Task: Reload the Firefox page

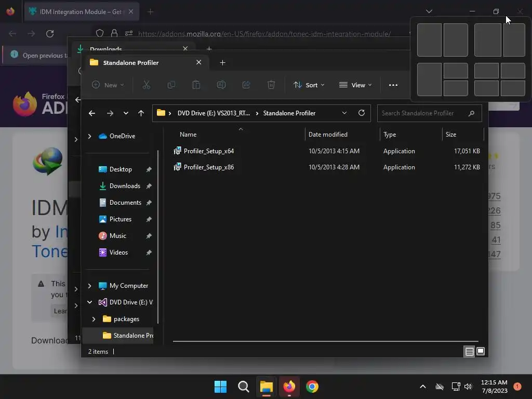Action: (50, 34)
